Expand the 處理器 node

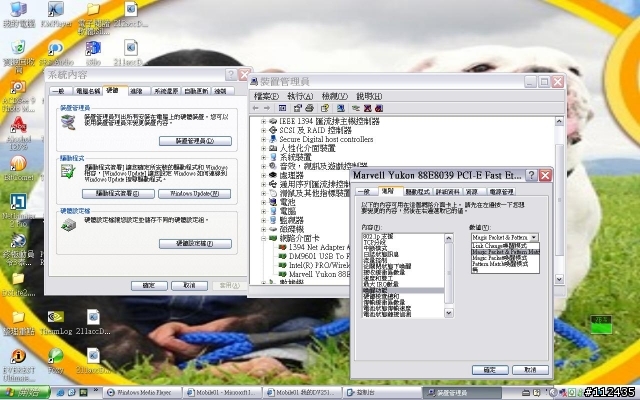pyautogui.click(x=263, y=175)
